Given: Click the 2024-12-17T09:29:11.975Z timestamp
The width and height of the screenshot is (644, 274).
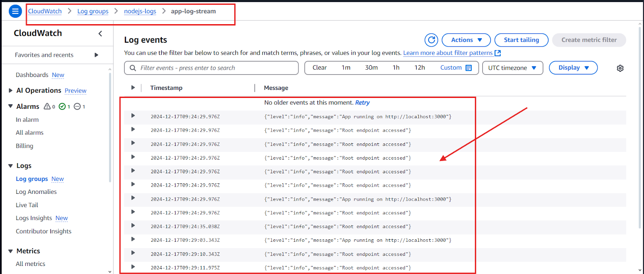Looking at the screenshot, I should tap(185, 268).
